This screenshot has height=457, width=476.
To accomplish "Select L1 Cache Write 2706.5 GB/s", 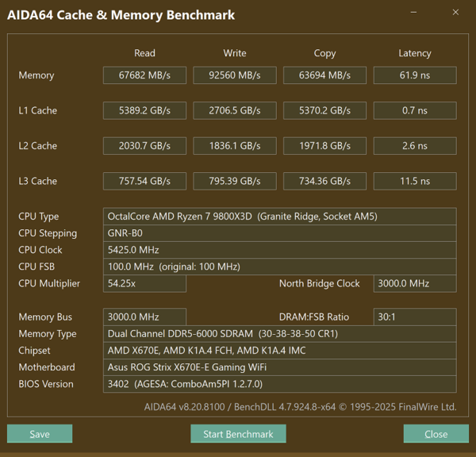I will point(235,110).
